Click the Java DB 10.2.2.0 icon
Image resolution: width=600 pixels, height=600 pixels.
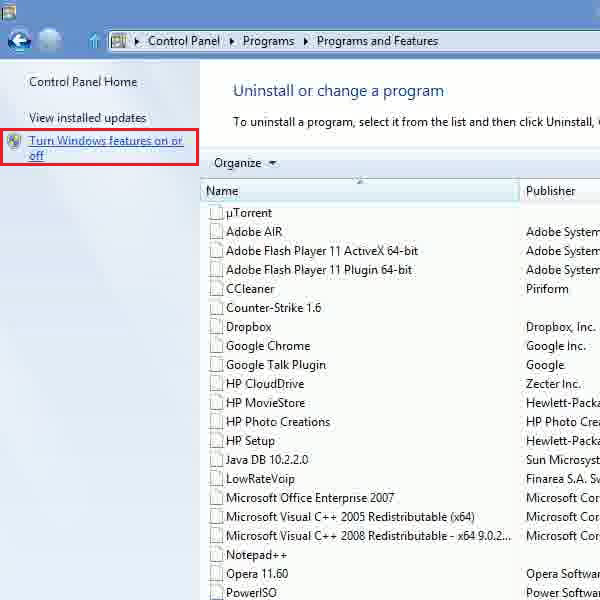click(x=216, y=460)
